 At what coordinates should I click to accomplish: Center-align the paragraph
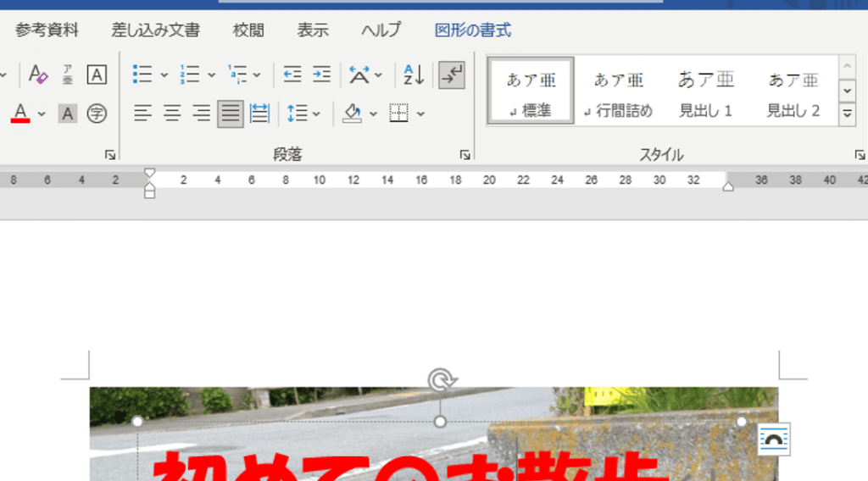(x=172, y=113)
